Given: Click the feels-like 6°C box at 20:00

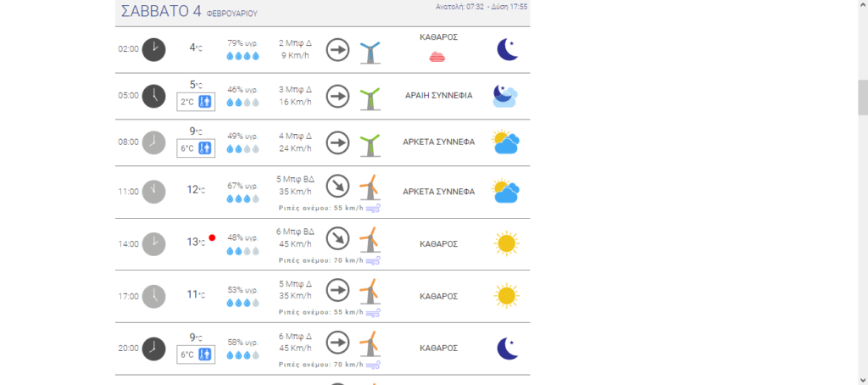Looking at the screenshot, I should 196,354.
